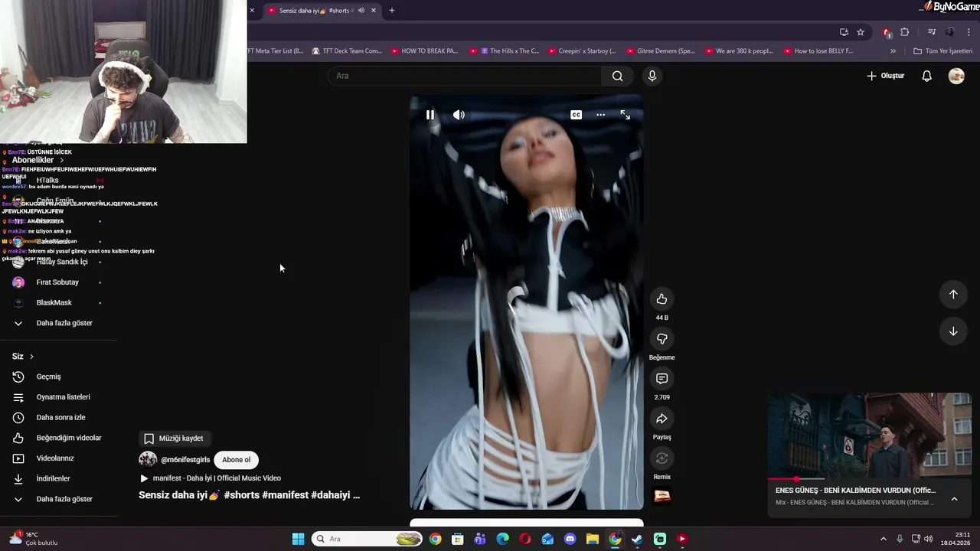This screenshot has height=551, width=980.
Task: Subscribe with the Abone ol button
Action: [237, 460]
